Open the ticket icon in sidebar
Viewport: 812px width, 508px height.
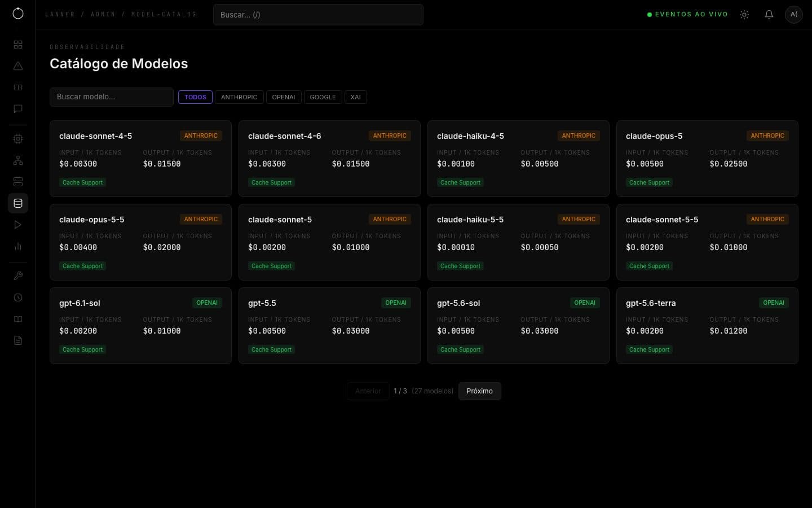coord(18,87)
